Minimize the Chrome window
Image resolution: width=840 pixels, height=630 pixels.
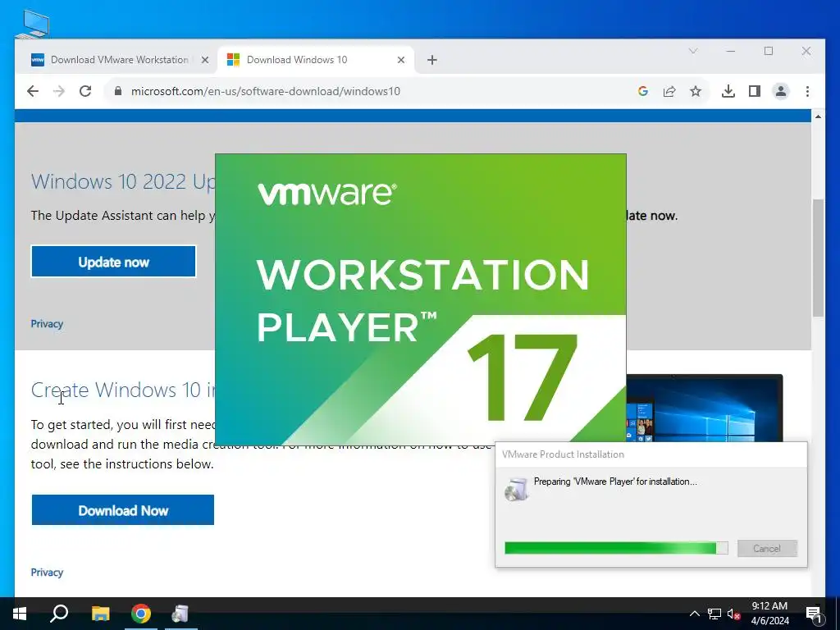coord(731,51)
